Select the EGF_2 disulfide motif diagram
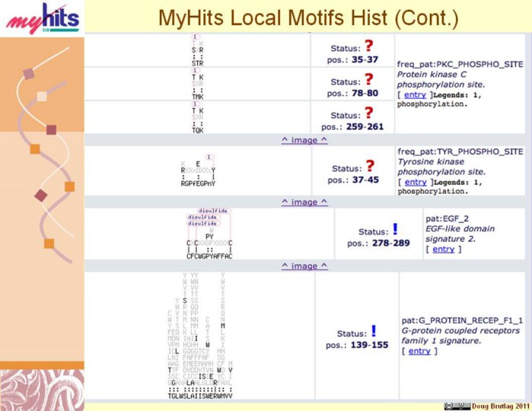 (209, 234)
